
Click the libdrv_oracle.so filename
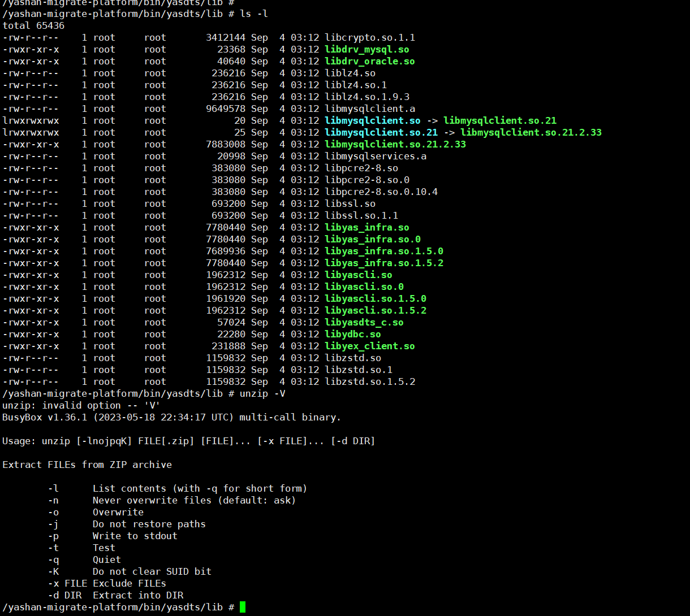point(369,61)
